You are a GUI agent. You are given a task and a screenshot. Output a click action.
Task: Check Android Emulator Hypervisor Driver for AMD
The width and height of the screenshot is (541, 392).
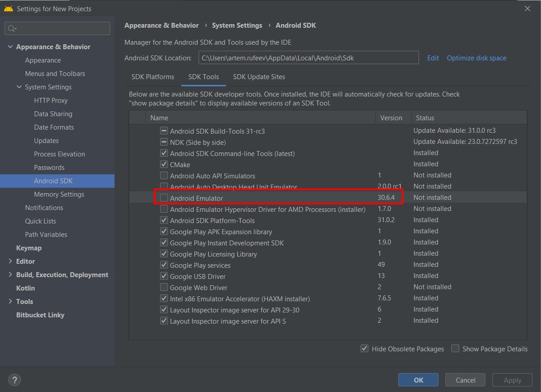coord(164,209)
